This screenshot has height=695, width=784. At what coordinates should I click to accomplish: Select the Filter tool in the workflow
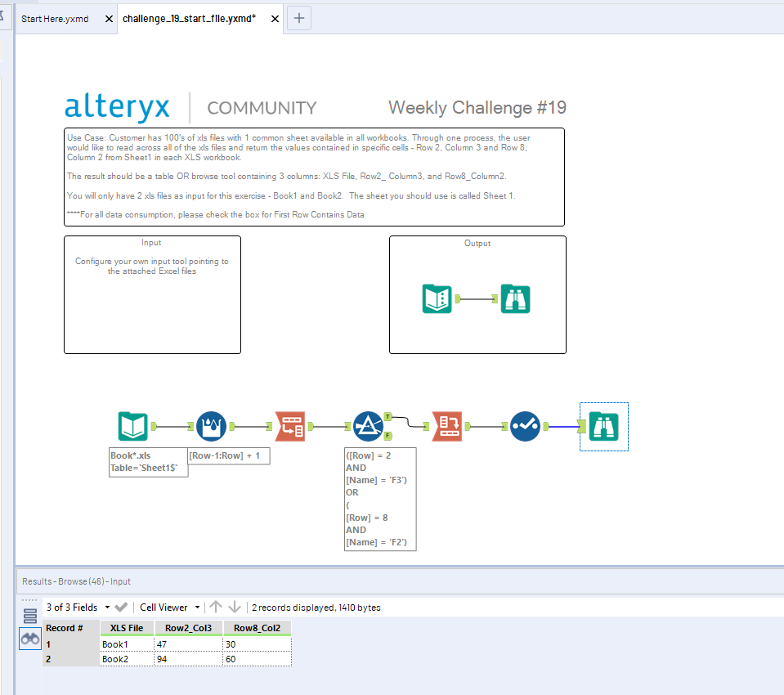[368, 426]
